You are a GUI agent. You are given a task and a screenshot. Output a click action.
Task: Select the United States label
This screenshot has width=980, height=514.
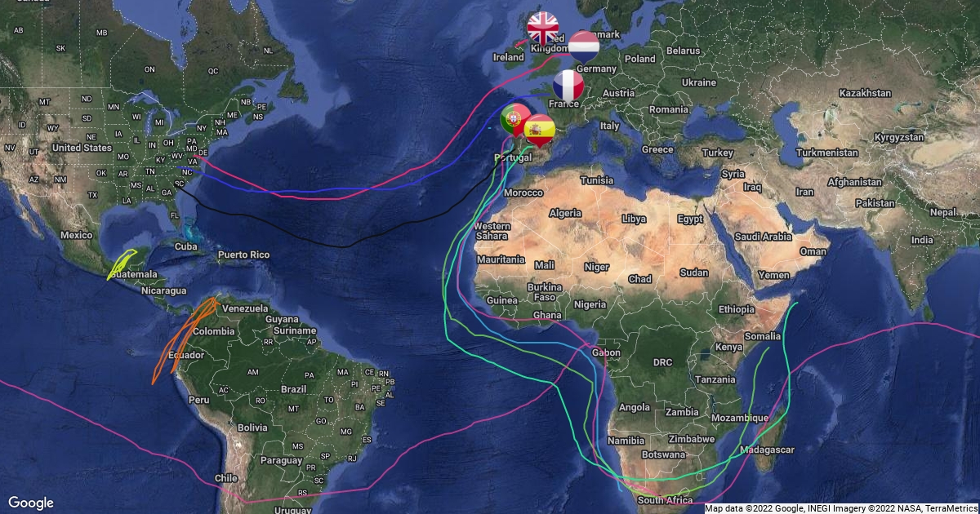[x=82, y=148]
